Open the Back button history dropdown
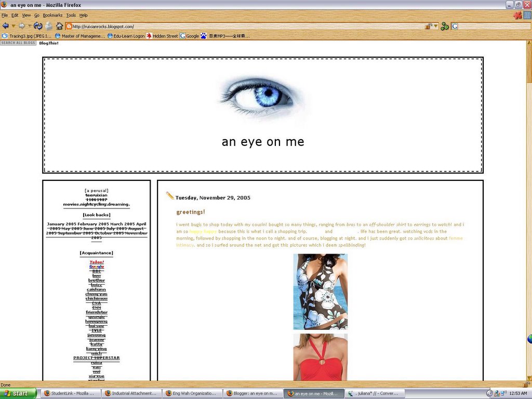 click(14, 26)
